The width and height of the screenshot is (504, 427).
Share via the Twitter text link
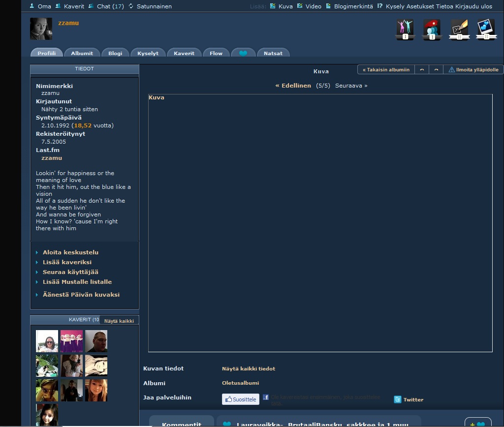(x=413, y=399)
